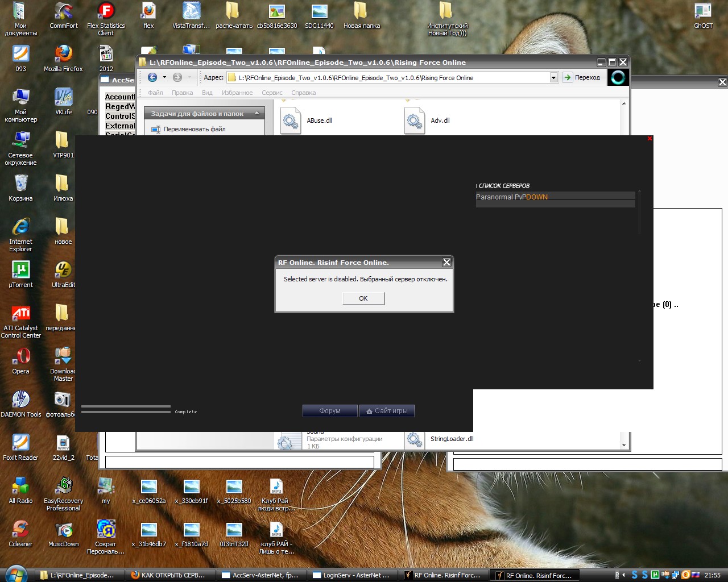
Task: Select the StringLoader.dll file icon
Action: (415, 440)
